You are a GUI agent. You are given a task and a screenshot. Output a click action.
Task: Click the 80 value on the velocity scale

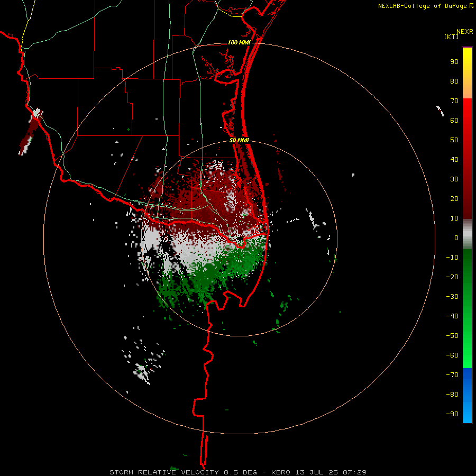click(454, 81)
